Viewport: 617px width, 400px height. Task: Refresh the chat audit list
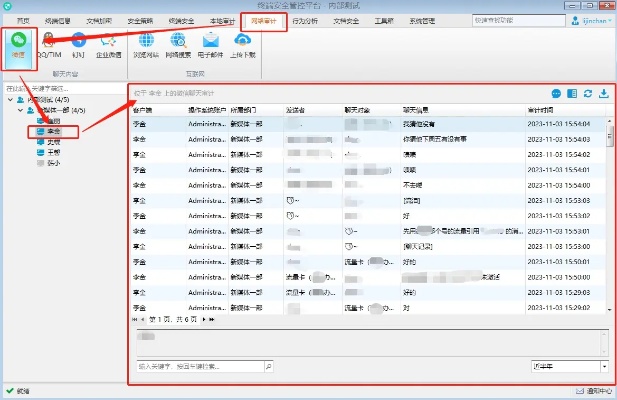[x=588, y=94]
